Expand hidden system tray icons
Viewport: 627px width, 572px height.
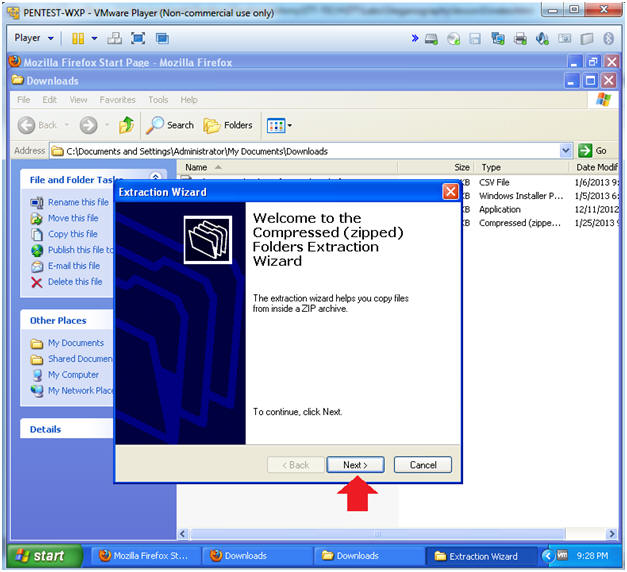[x=547, y=556]
